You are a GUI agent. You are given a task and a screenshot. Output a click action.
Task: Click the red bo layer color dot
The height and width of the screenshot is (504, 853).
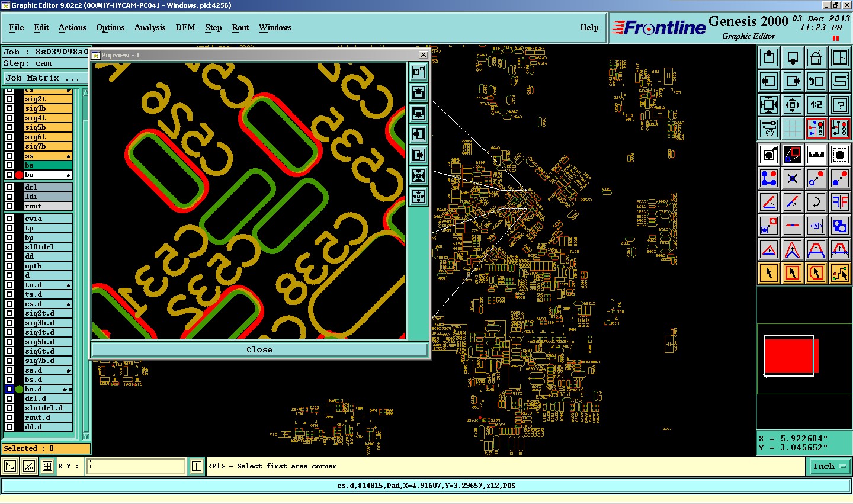[x=19, y=175]
